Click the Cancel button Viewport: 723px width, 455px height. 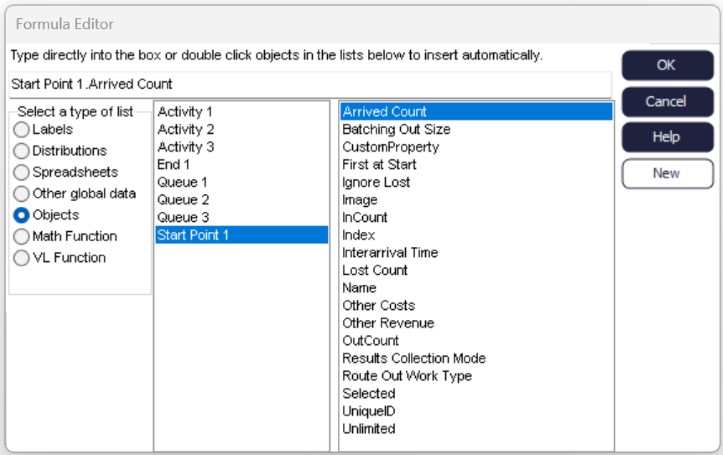pyautogui.click(x=667, y=101)
